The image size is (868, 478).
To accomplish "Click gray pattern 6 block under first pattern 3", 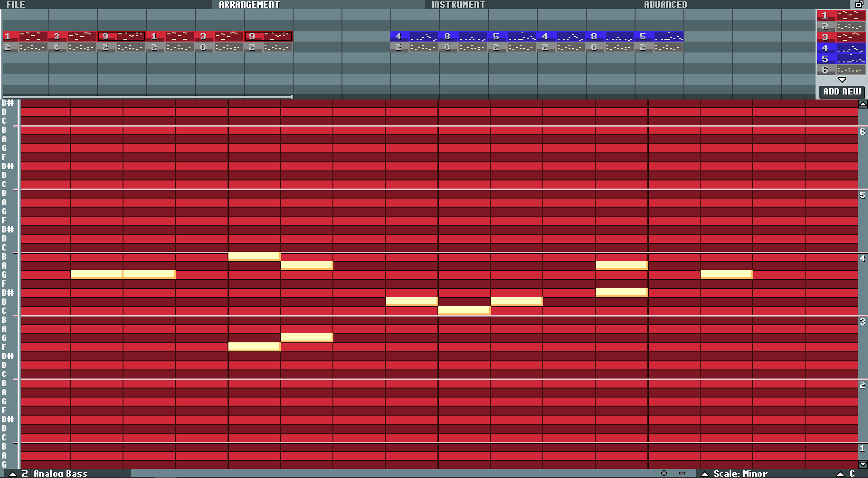I will tap(73, 47).
